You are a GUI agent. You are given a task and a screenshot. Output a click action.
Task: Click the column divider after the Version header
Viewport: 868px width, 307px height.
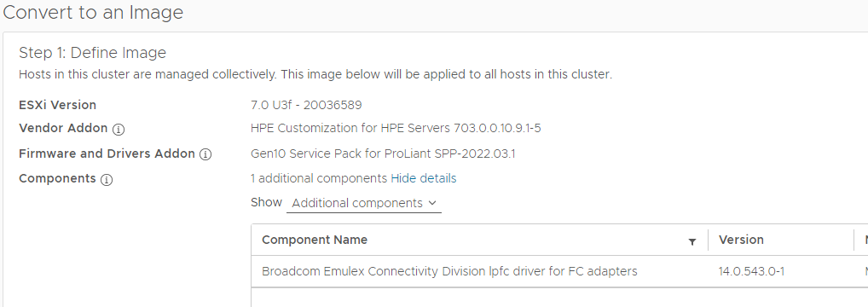click(x=854, y=240)
